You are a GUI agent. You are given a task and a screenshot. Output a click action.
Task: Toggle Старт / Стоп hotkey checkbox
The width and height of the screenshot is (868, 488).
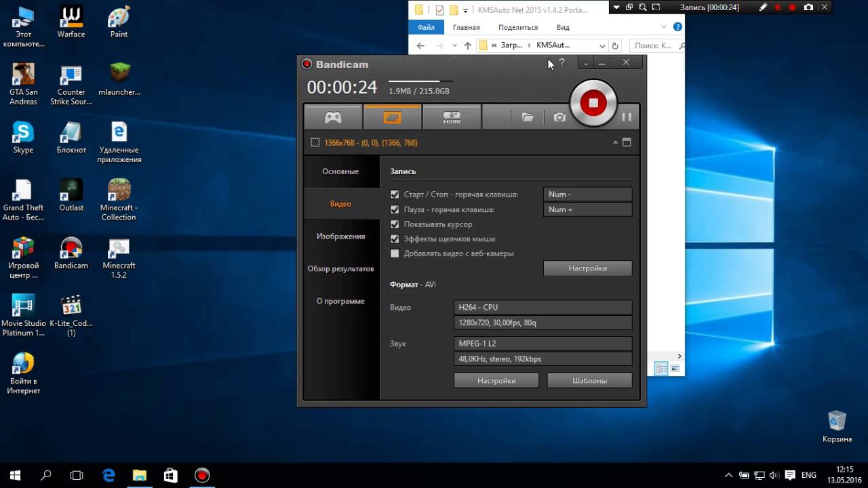tap(395, 195)
